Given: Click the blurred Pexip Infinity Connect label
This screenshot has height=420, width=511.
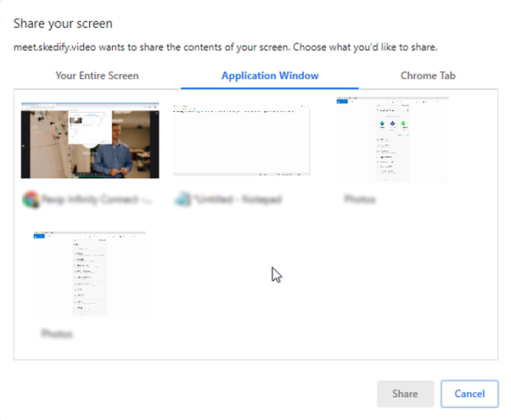Looking at the screenshot, I should click(97, 199).
